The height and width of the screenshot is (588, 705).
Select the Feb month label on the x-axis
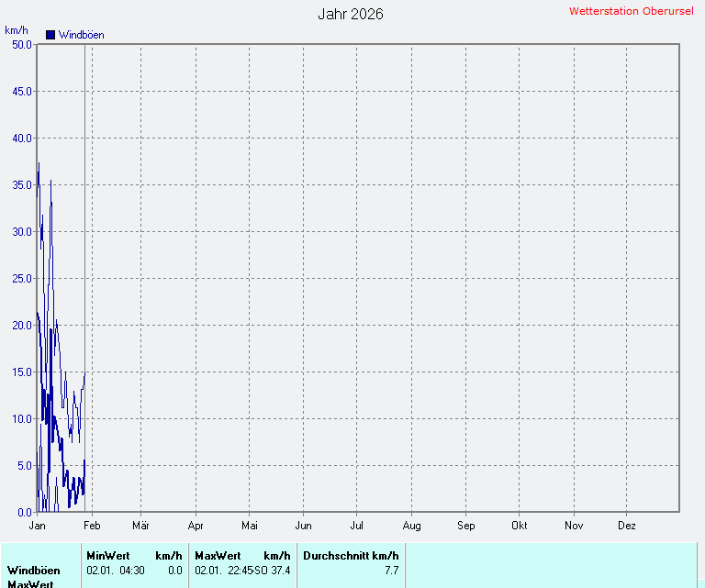coord(92,526)
